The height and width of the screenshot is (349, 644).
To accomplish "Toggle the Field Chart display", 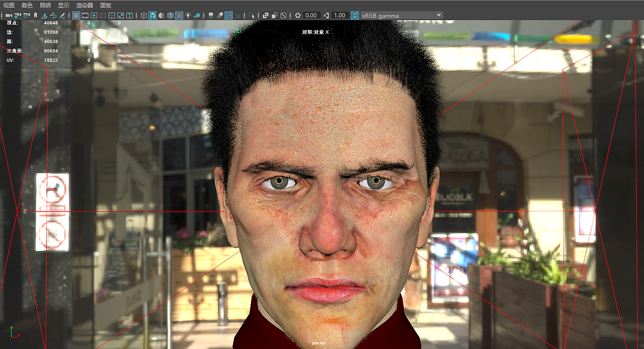I will point(112,15).
